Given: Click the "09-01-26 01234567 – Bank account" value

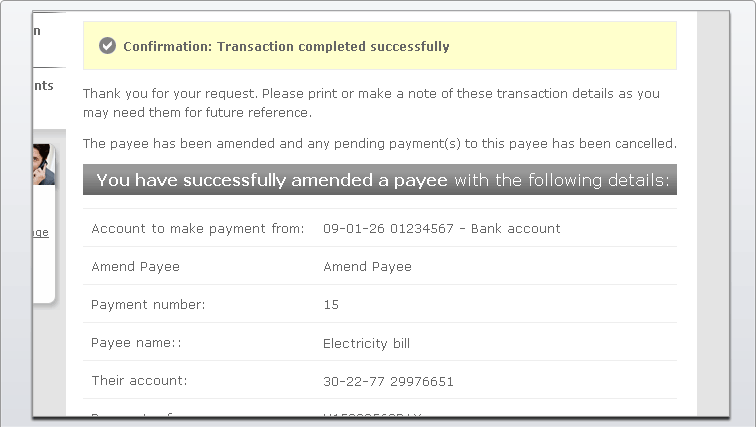Looking at the screenshot, I should (x=441, y=229).
